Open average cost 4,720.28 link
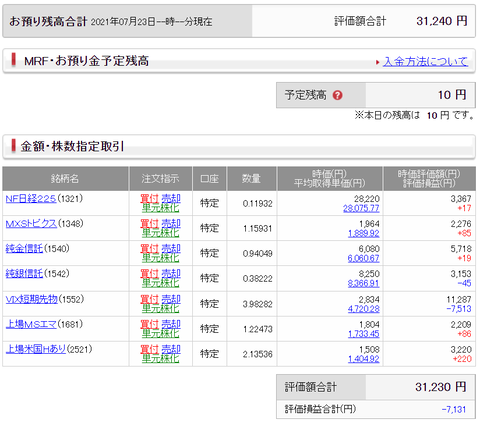Image resolution: width=480 pixels, height=423 pixels. pyautogui.click(x=364, y=309)
